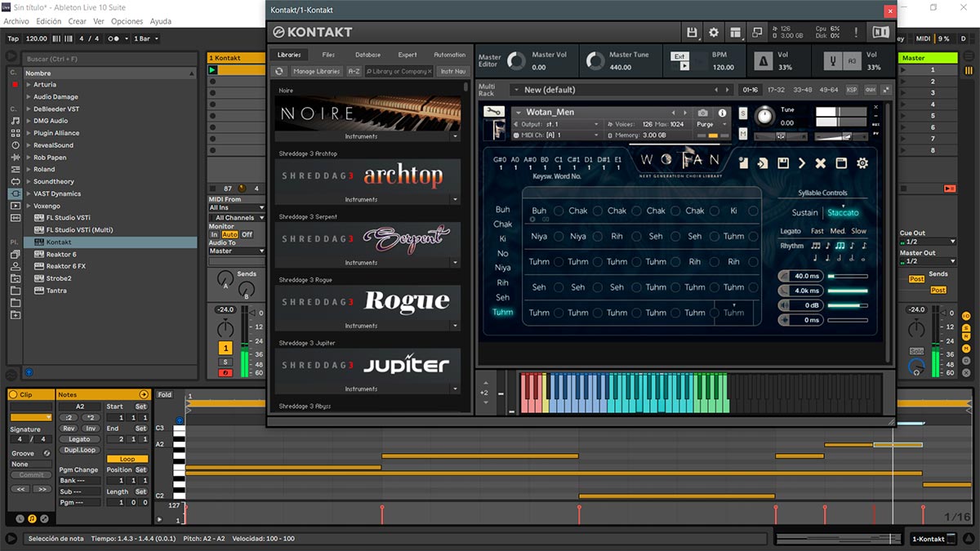Click the Wotan_Men snapshot camera icon
Image resolution: width=980 pixels, height=551 pixels.
703,113
